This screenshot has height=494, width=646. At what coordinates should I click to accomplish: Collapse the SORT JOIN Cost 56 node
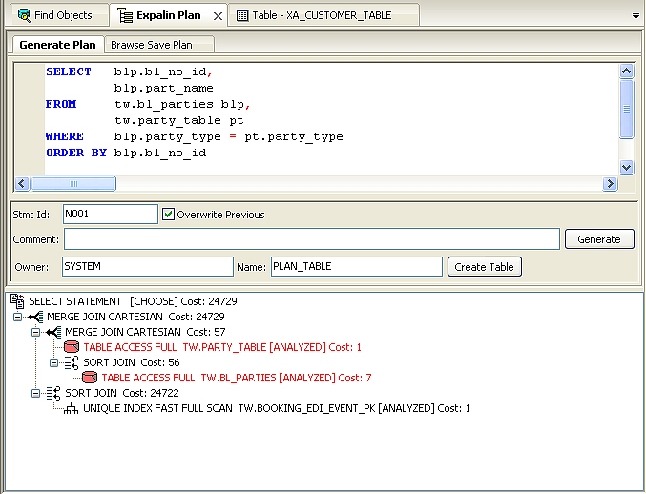pyautogui.click(x=54, y=363)
